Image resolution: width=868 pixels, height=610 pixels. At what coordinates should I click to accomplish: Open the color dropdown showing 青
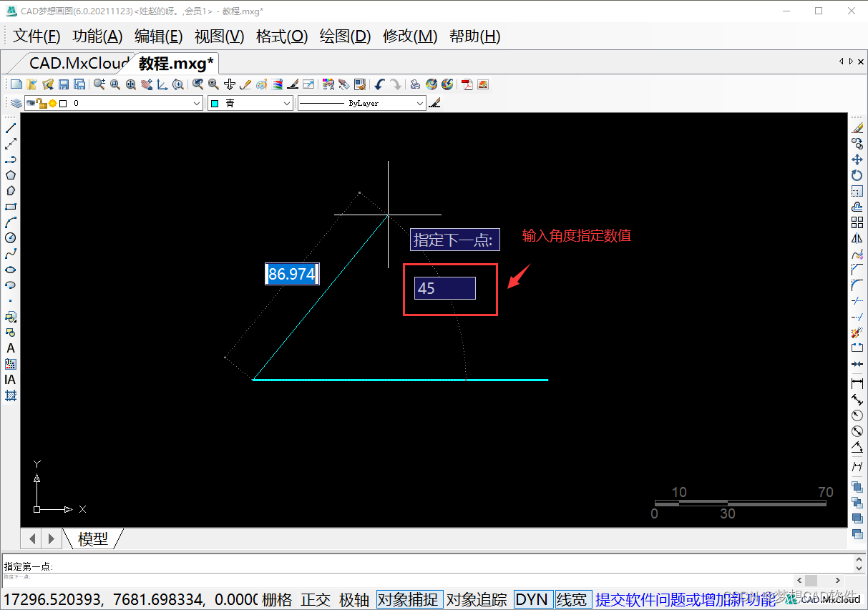(x=250, y=104)
